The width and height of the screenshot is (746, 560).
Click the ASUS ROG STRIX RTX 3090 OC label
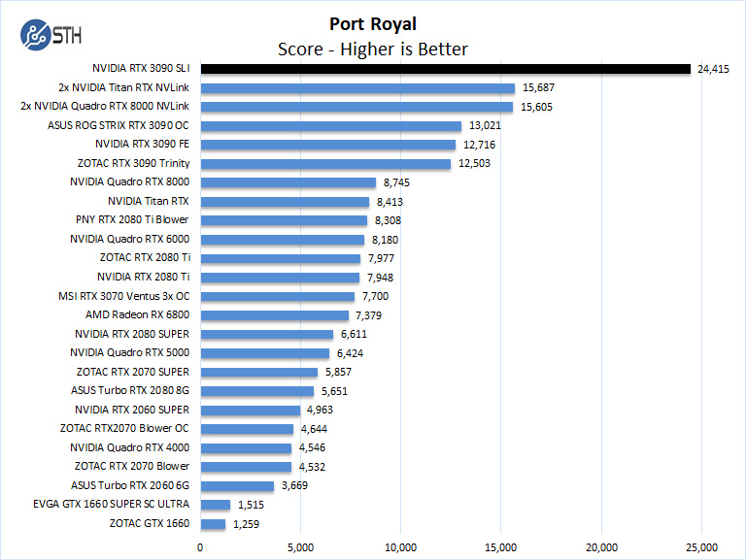119,125
